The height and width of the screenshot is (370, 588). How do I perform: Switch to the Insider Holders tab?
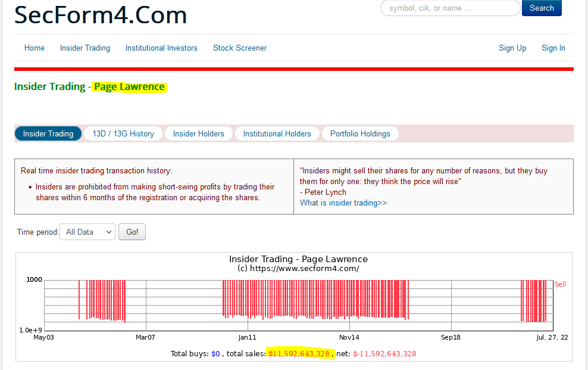point(199,134)
